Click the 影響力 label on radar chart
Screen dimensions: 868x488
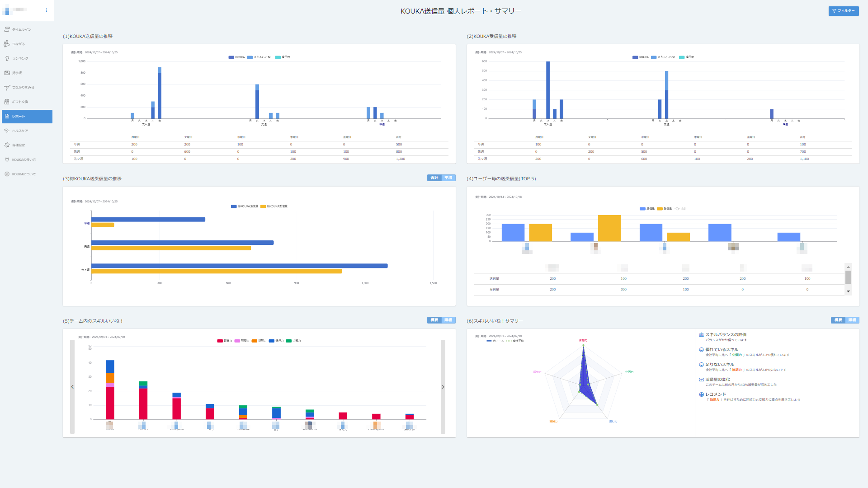pos(583,340)
